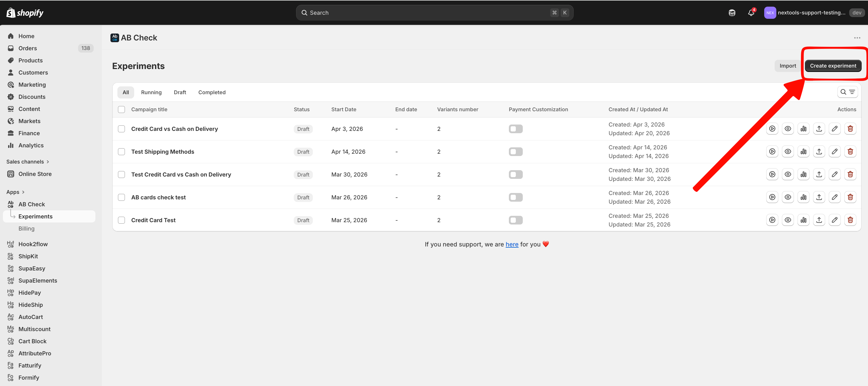This screenshot has width=868, height=386.
Task: Toggle payment customization for Credit Card Test
Action: click(x=515, y=220)
